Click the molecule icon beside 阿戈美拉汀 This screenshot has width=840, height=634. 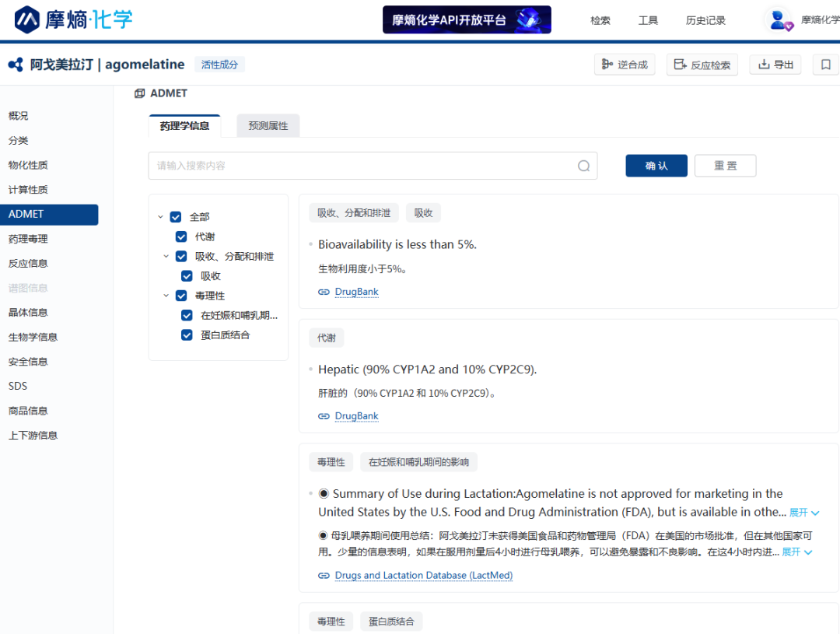click(x=16, y=65)
